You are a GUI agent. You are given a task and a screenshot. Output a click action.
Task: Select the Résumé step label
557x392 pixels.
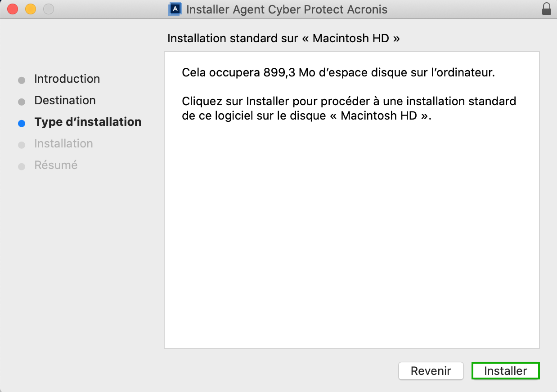[x=56, y=165]
